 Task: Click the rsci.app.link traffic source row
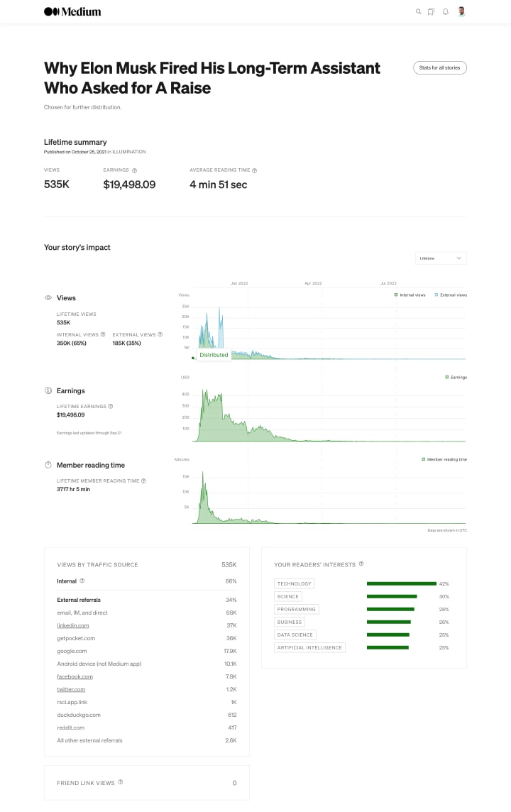tap(146, 702)
